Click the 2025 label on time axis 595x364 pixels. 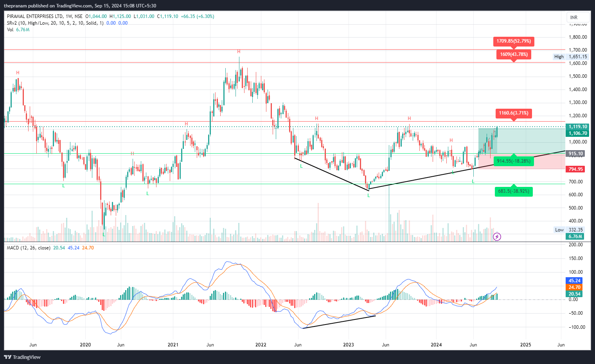click(x=525, y=345)
